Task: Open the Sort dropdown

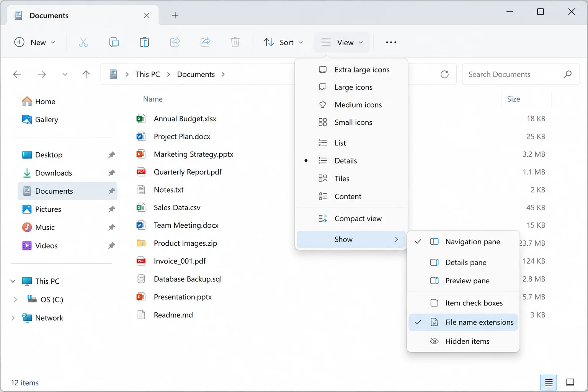Action: coord(283,42)
